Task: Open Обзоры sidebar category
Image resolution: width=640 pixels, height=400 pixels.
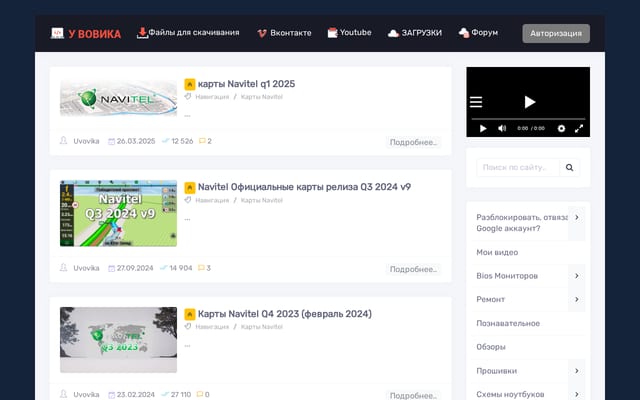Action: pyautogui.click(x=491, y=347)
